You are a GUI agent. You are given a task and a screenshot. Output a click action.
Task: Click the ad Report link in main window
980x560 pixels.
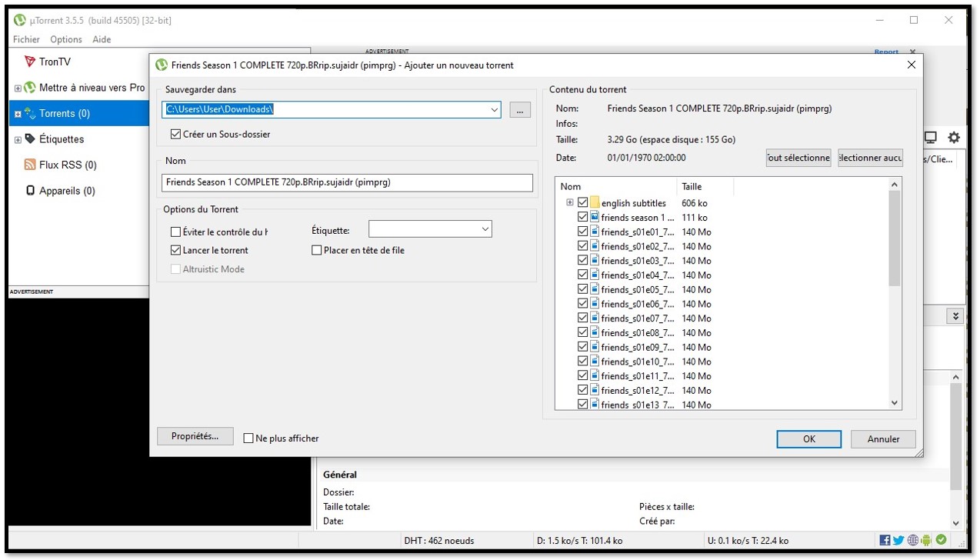[x=886, y=52]
